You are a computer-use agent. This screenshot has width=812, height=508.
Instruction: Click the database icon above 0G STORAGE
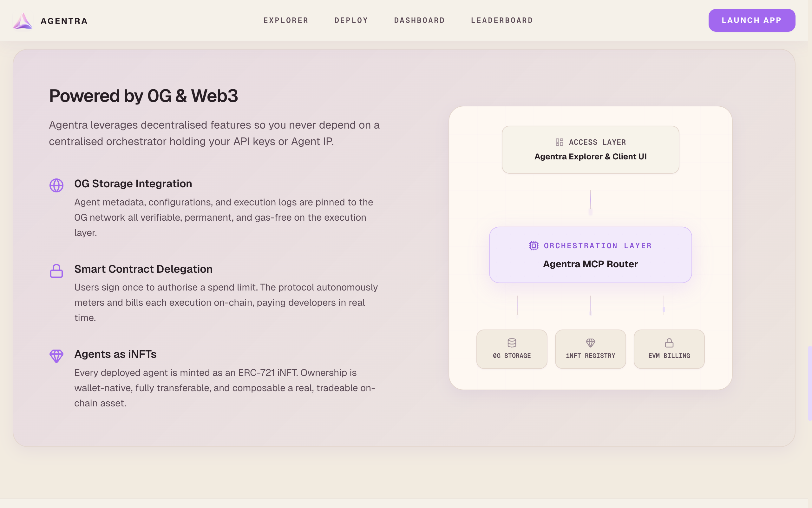tap(512, 343)
